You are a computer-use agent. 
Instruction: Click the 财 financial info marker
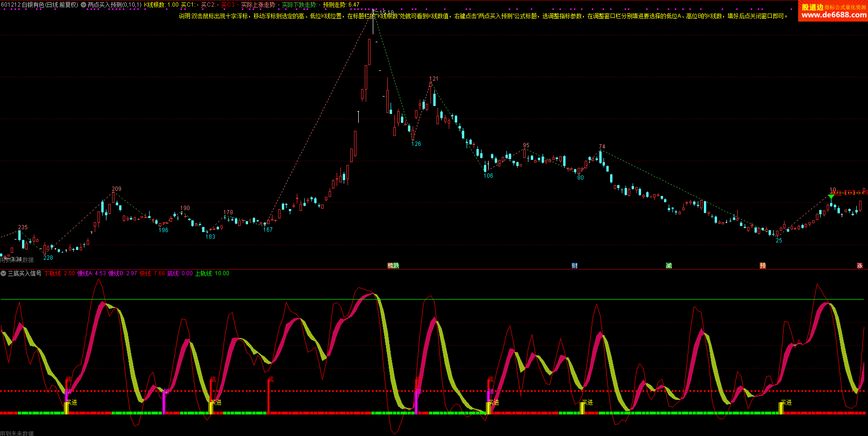tap(574, 265)
